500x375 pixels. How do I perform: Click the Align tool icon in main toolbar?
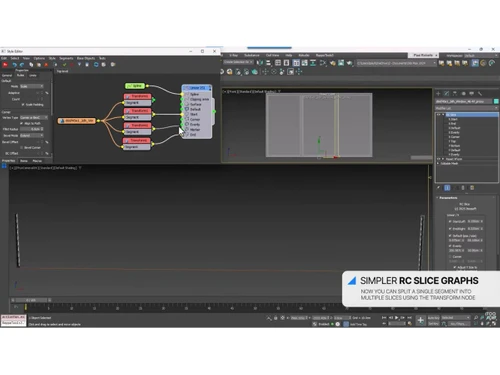click(x=268, y=63)
